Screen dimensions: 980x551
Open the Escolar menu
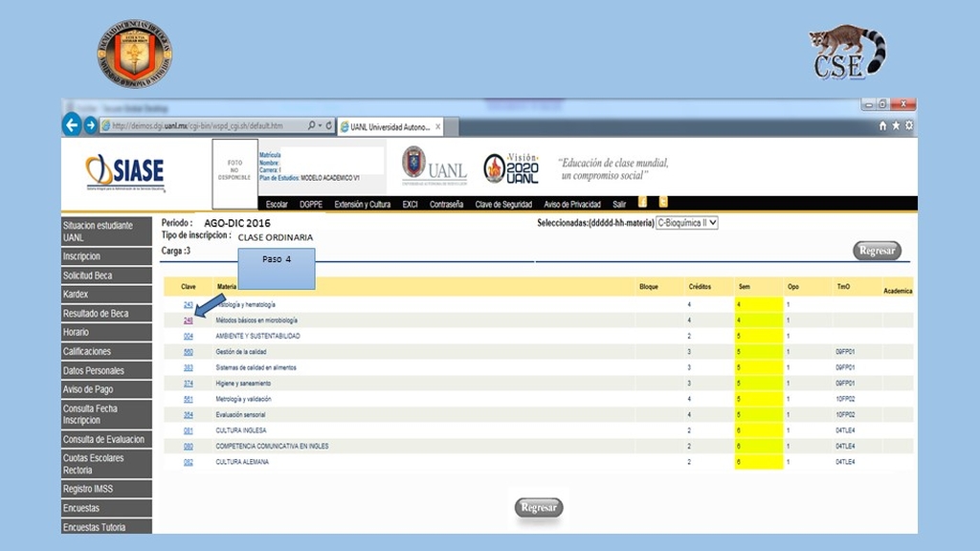pyautogui.click(x=277, y=205)
